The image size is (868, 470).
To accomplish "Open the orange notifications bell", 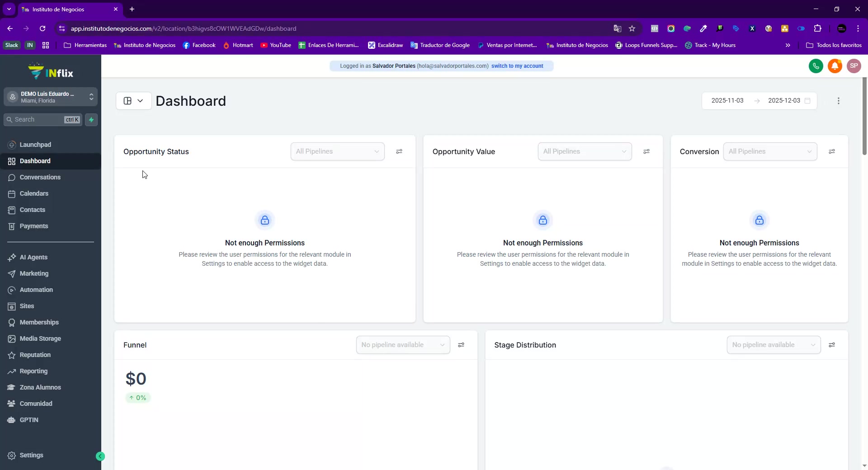I will 835,66.
